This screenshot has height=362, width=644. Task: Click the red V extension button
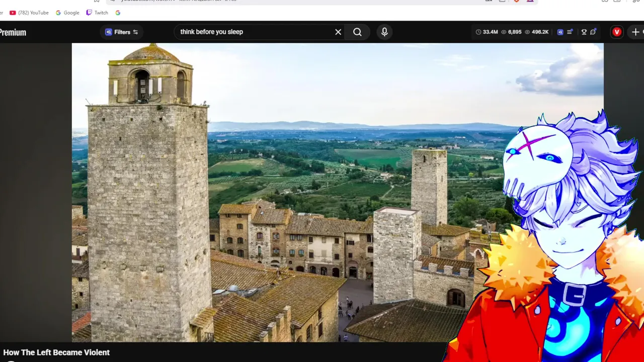coord(617,32)
